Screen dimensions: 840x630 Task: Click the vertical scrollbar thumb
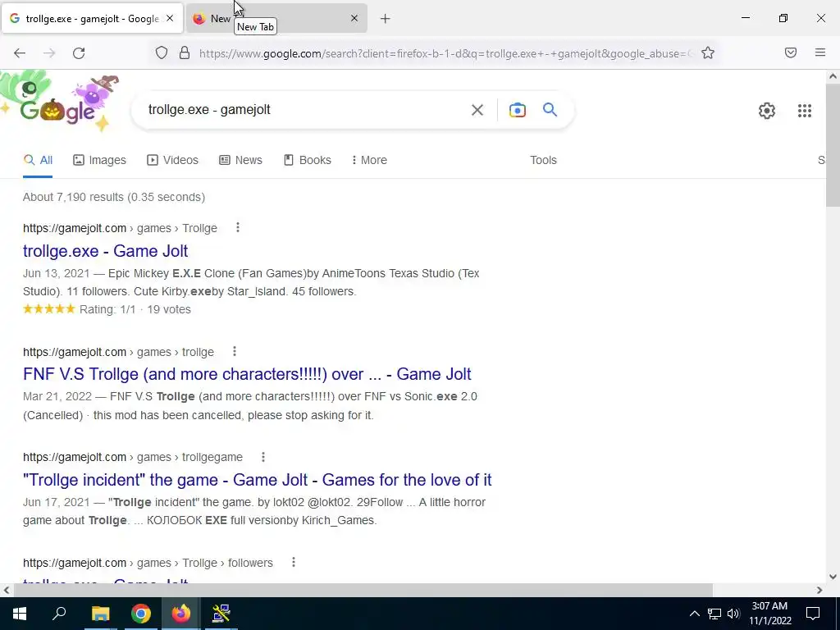(x=833, y=144)
